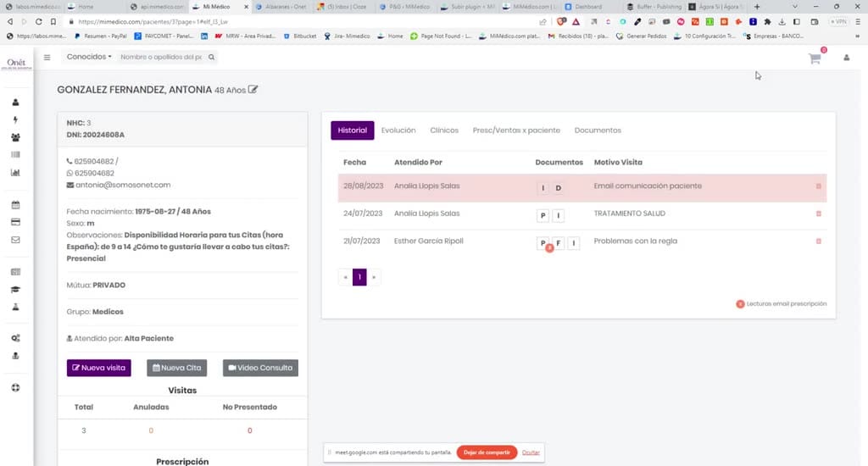The height and width of the screenshot is (466, 868).
Task: Select Esther García Ripoll entry
Action: click(x=428, y=241)
